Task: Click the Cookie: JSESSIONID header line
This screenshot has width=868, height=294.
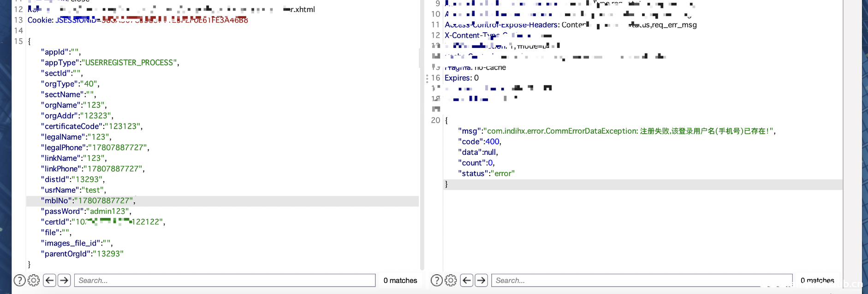Action: pos(138,20)
